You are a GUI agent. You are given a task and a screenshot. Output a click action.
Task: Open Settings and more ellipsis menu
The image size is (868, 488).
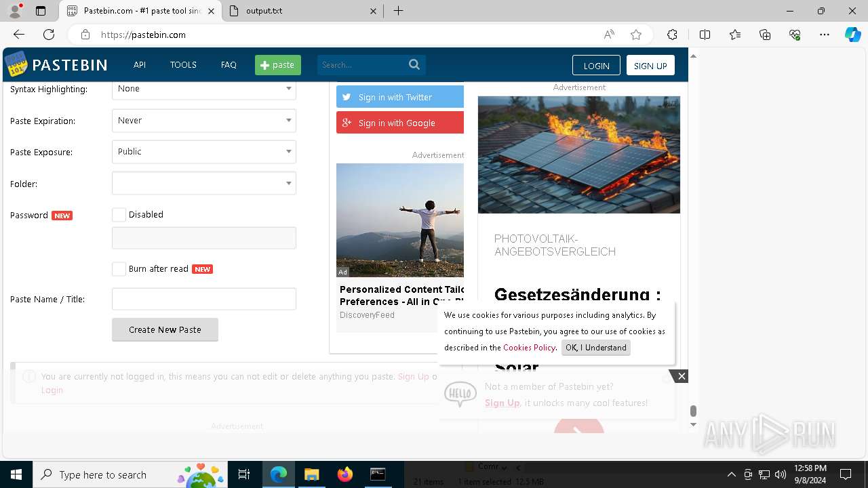point(825,35)
